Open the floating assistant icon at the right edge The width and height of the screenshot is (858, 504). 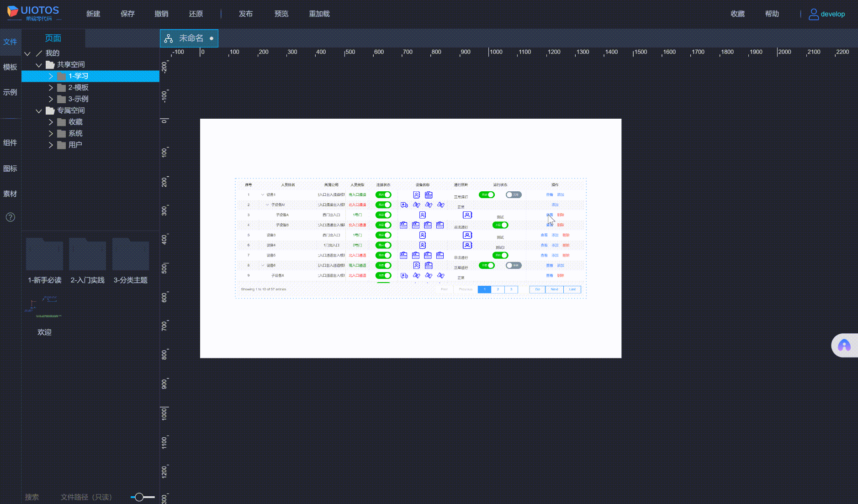844,345
